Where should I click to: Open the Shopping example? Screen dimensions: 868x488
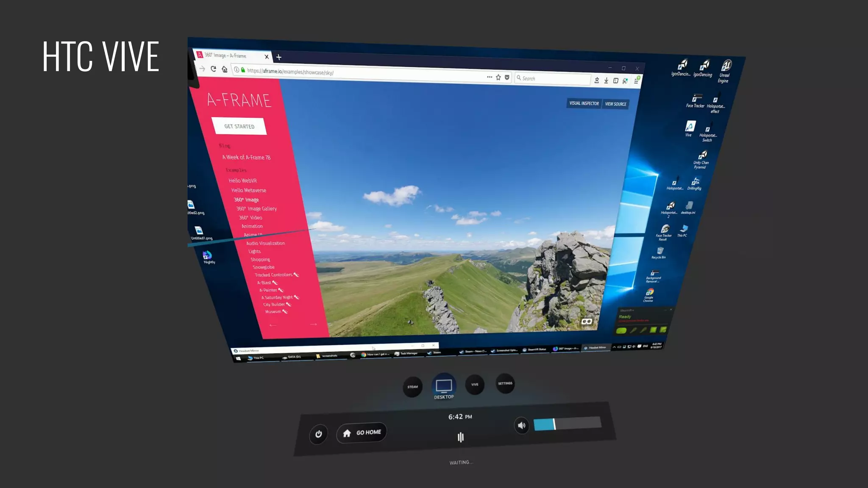(260, 259)
